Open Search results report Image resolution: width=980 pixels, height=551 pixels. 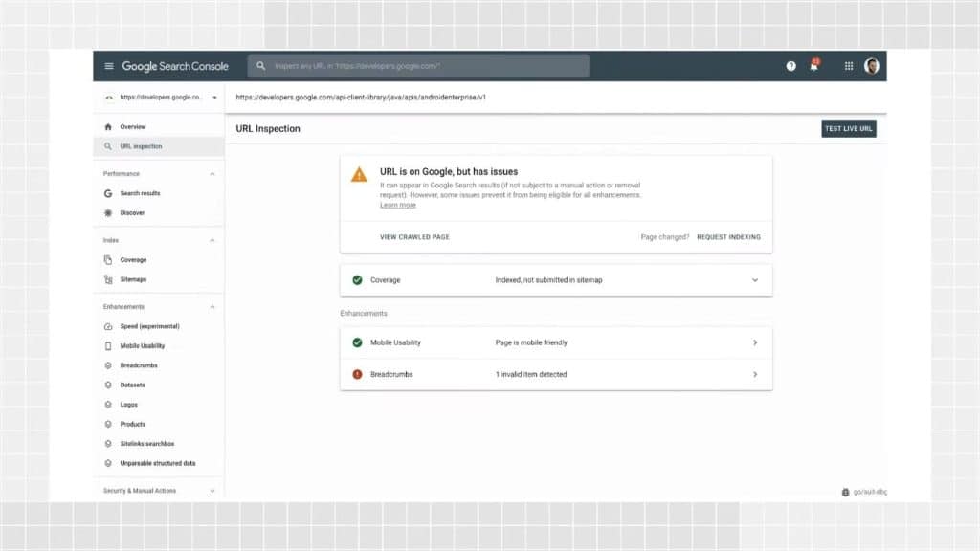coord(140,193)
